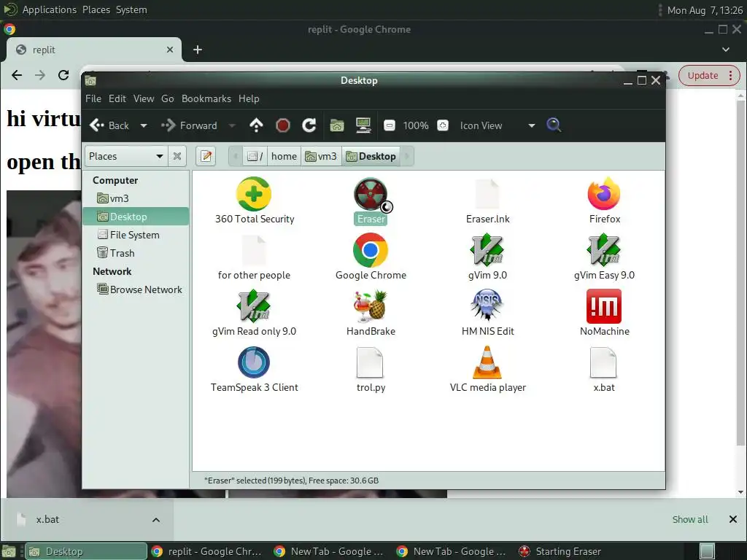Select the Eraser.lnk file
This screenshot has height=560, width=747.
click(487, 194)
